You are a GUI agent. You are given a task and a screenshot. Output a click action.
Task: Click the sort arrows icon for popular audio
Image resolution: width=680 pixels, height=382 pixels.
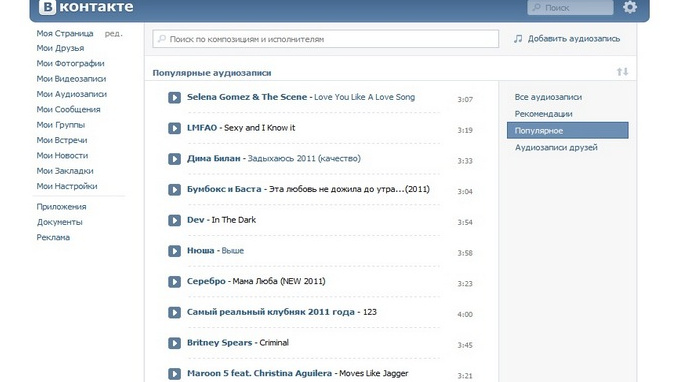(622, 72)
